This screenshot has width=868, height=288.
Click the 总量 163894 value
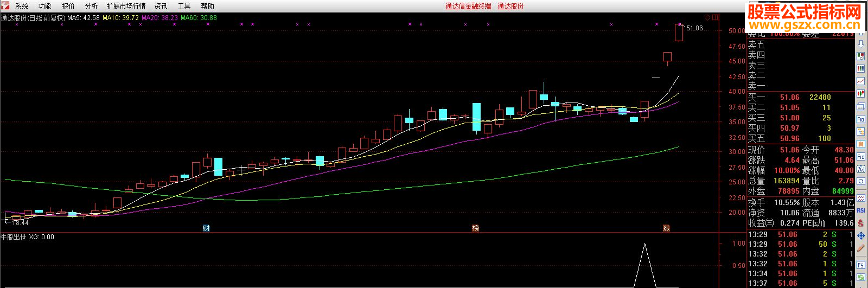(x=787, y=181)
